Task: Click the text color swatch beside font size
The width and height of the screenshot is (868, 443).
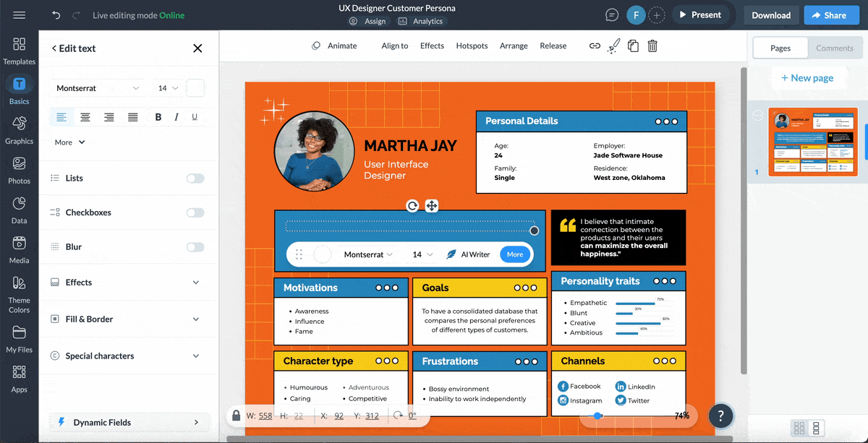Action: tap(195, 88)
